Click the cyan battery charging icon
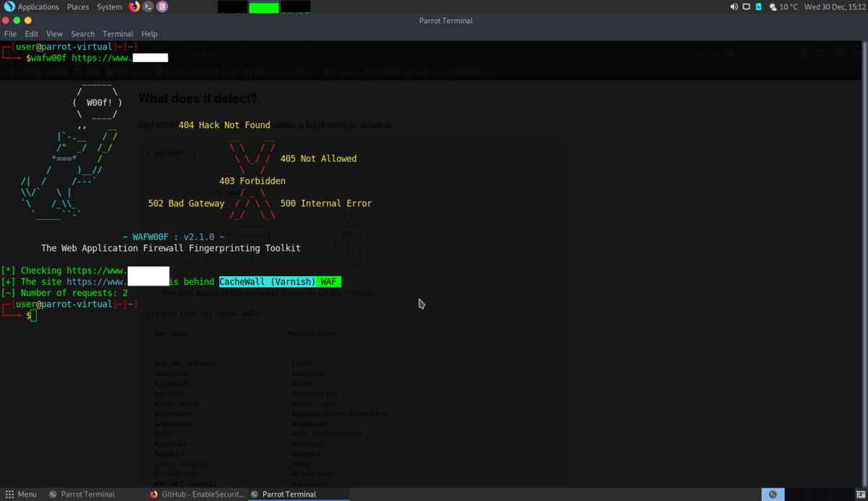The width and height of the screenshot is (868, 501). pyautogui.click(x=758, y=7)
